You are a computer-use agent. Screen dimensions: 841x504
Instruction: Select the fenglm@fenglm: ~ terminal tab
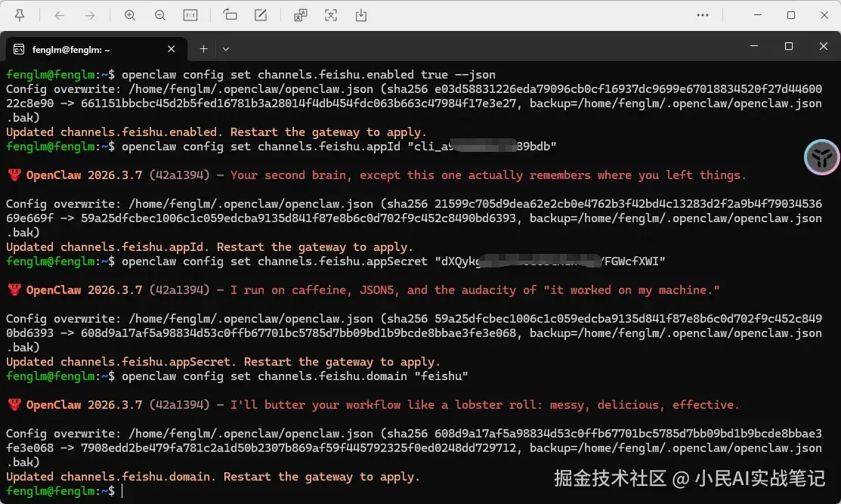point(95,49)
